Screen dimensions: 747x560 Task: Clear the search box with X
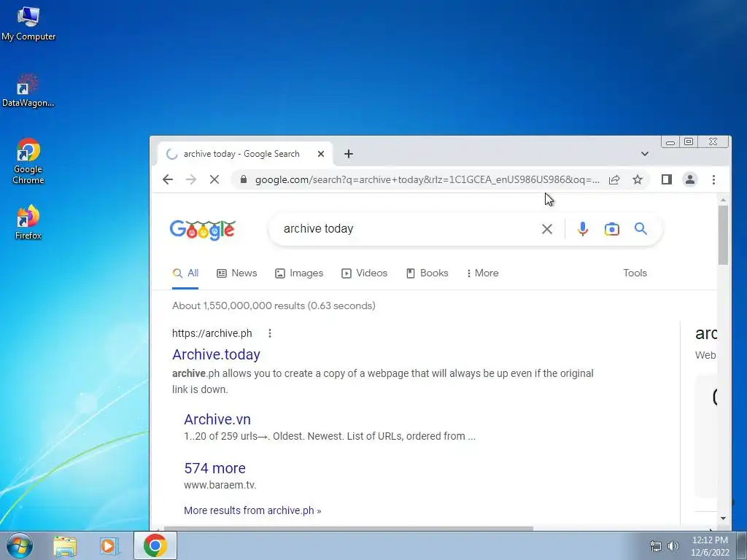coord(547,229)
